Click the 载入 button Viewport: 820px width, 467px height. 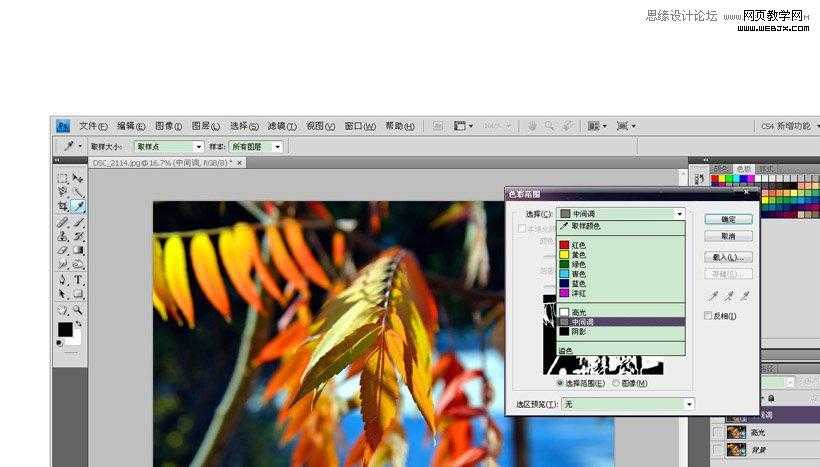[728, 257]
